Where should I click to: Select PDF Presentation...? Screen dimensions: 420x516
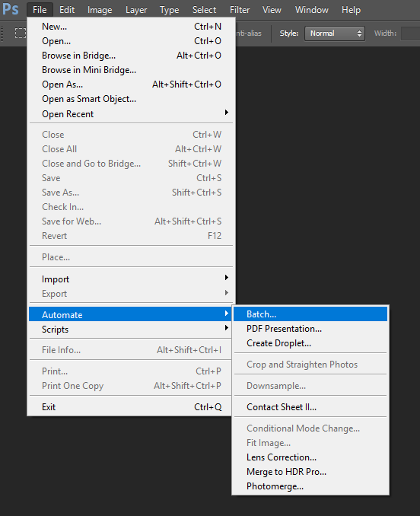310,329
